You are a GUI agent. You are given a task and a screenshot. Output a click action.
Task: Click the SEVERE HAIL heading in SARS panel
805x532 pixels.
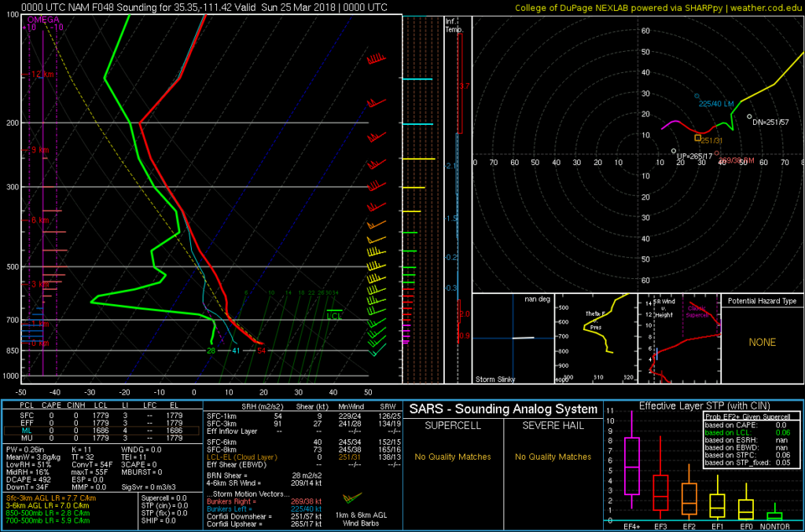551,426
